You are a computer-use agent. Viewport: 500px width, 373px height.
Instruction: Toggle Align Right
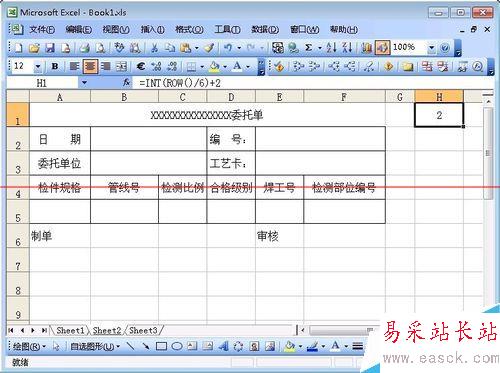(x=106, y=66)
